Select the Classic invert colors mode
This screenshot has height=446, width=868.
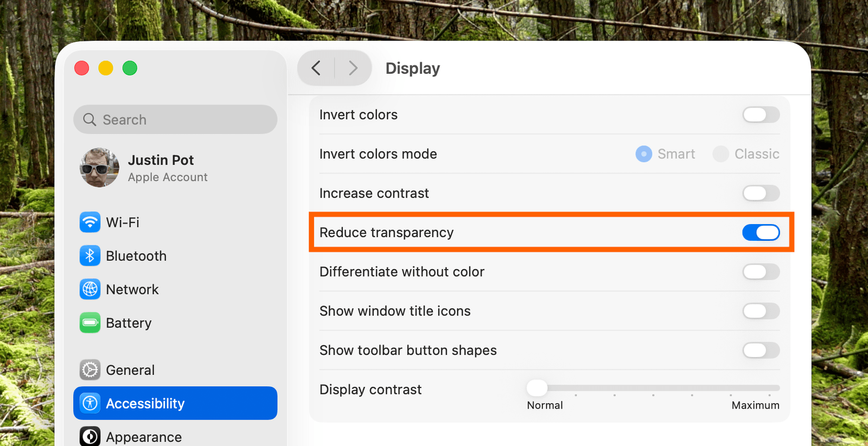pos(720,154)
